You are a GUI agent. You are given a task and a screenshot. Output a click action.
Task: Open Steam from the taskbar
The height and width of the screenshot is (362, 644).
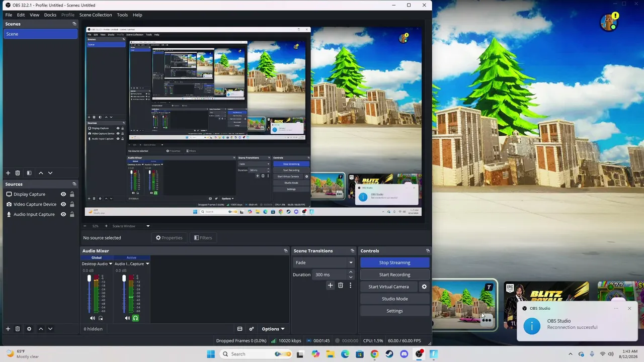pyautogui.click(x=389, y=354)
